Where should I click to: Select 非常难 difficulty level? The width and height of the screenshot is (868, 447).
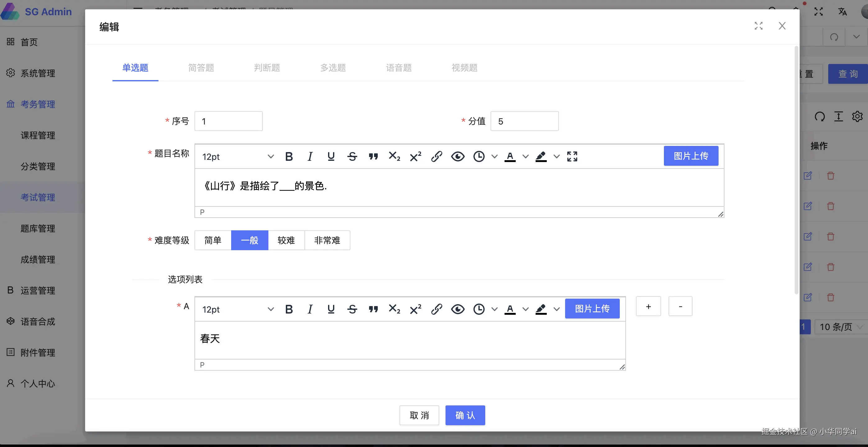[327, 240]
